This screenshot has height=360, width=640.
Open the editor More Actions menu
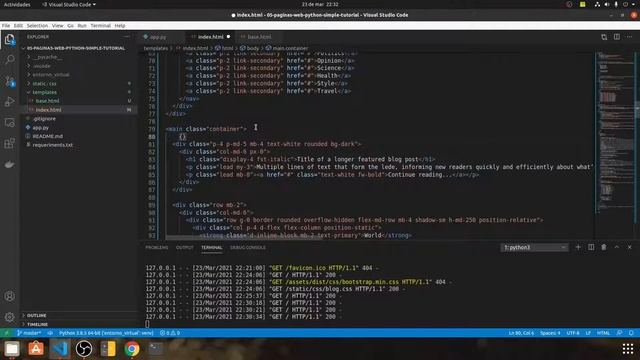629,37
